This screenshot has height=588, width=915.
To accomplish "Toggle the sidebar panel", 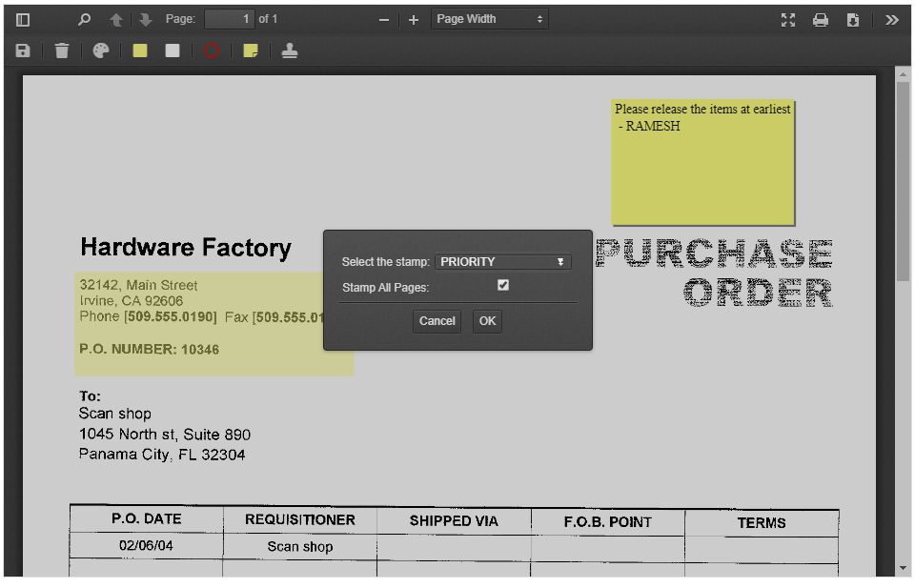I will point(21,18).
